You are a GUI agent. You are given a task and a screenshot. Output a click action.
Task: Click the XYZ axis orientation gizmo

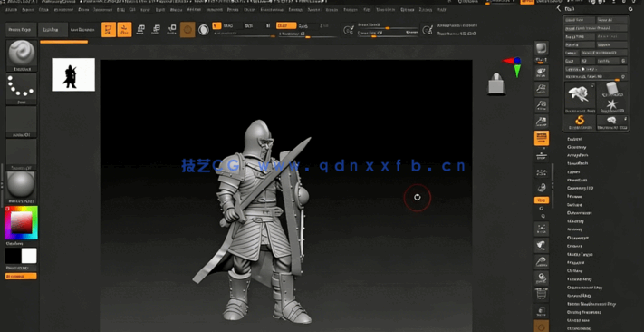(x=513, y=66)
